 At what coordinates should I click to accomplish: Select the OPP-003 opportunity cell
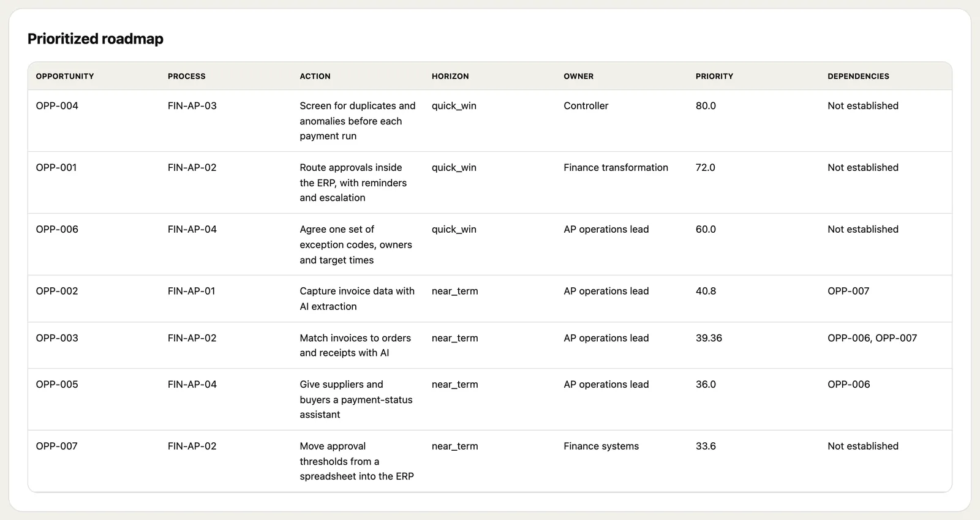click(57, 338)
